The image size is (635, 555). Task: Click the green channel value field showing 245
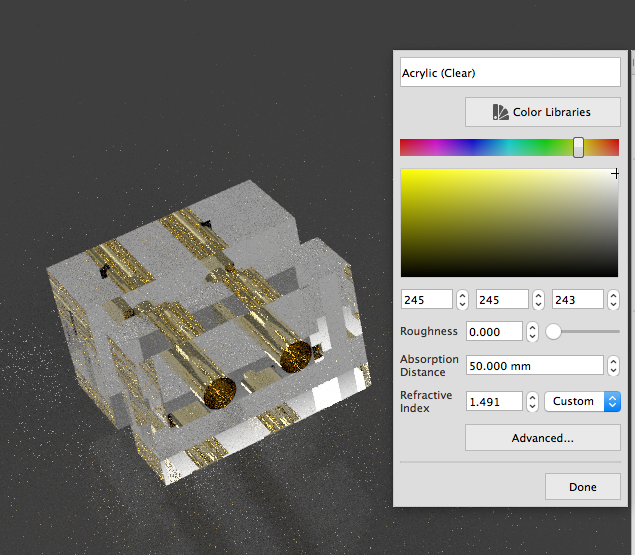tap(502, 299)
